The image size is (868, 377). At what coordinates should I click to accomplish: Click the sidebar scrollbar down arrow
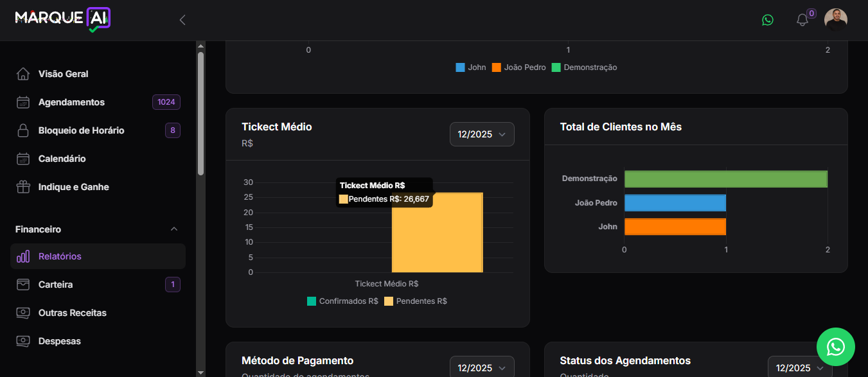200,372
